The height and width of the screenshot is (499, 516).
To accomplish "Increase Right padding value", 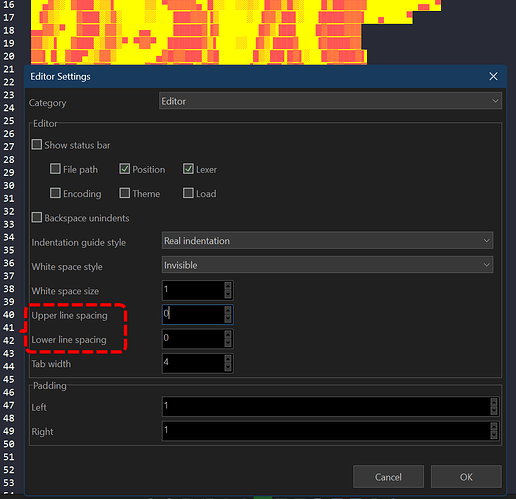I will click(x=494, y=427).
